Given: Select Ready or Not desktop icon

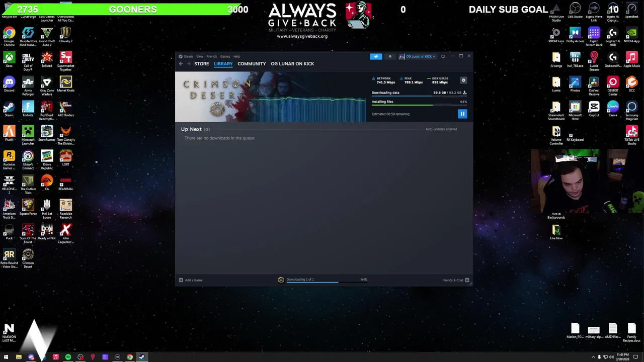Looking at the screenshot, I should pos(47,232).
